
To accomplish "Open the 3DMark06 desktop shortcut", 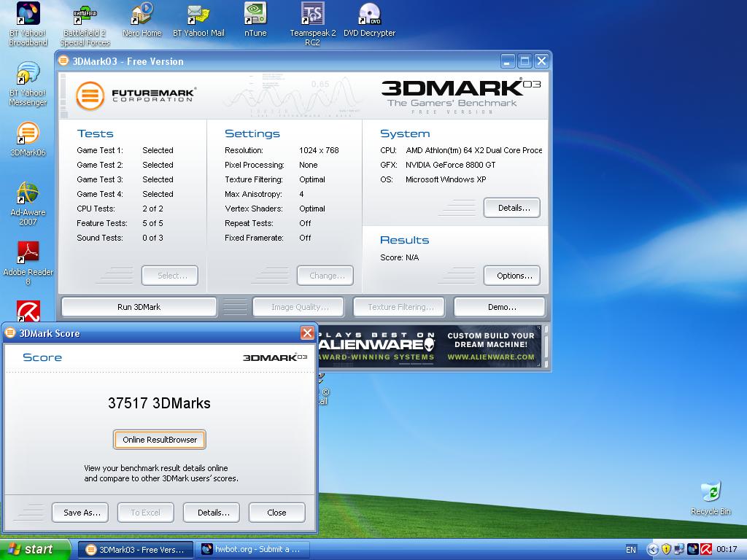I will [28, 139].
